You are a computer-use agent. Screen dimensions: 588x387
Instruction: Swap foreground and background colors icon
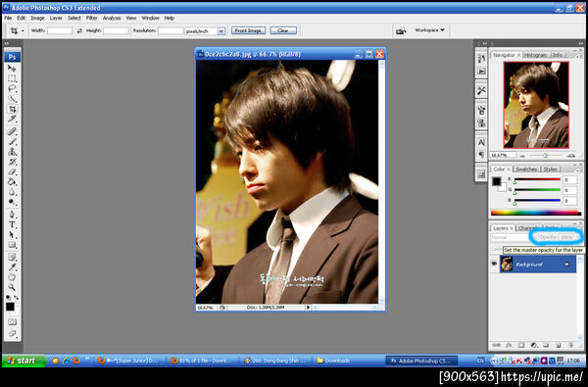(16, 298)
